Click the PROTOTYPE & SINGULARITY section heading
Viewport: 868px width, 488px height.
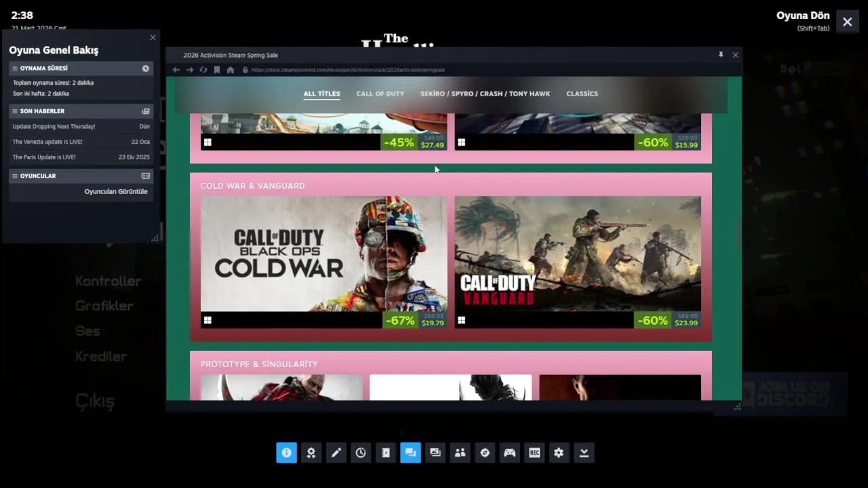tap(259, 365)
